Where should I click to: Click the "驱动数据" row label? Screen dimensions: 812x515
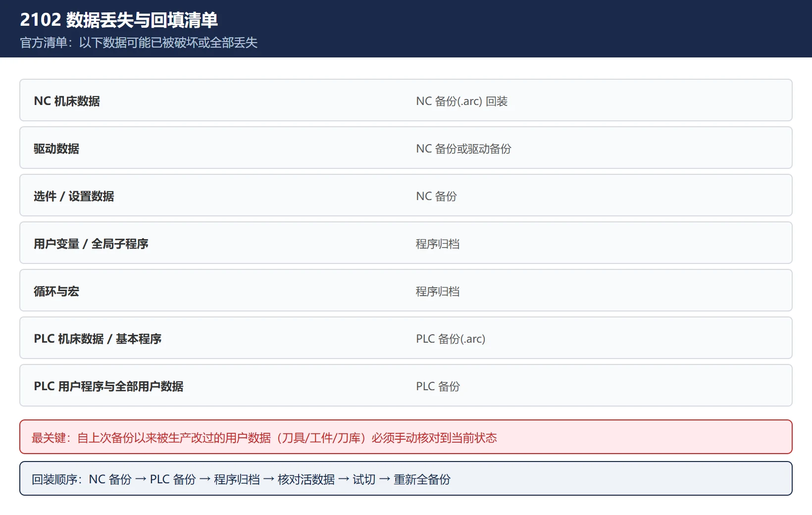click(56, 149)
